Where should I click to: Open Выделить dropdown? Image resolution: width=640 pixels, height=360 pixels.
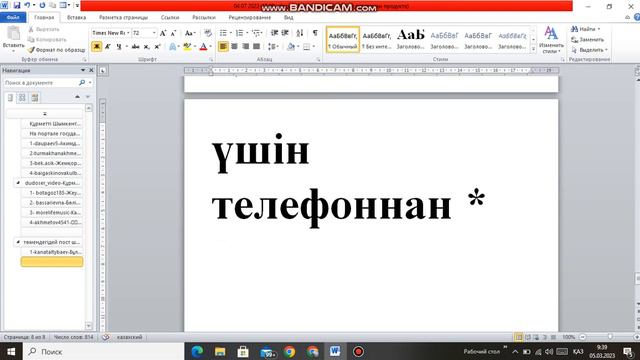[591, 50]
